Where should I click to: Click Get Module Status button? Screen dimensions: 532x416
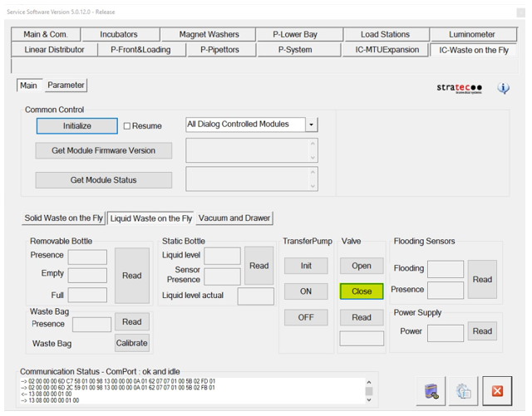coord(104,180)
